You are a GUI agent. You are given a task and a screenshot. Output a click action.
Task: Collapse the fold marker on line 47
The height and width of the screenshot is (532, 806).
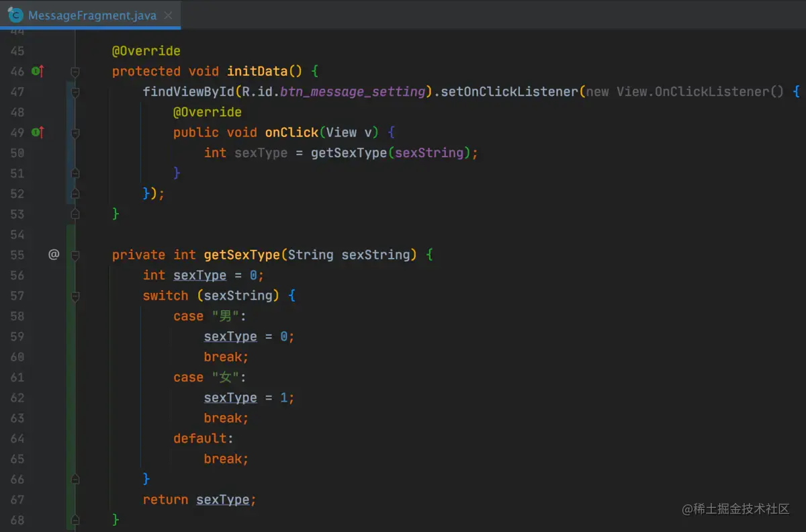(x=75, y=92)
